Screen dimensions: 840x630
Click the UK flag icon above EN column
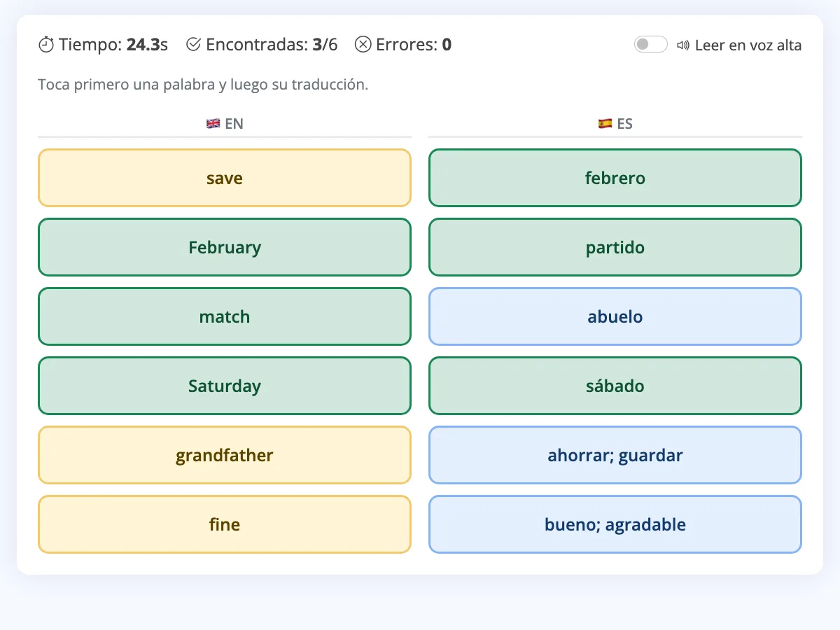coord(213,124)
